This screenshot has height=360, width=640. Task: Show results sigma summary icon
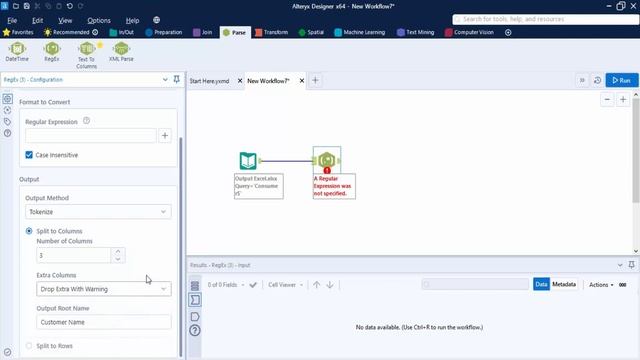[195, 300]
